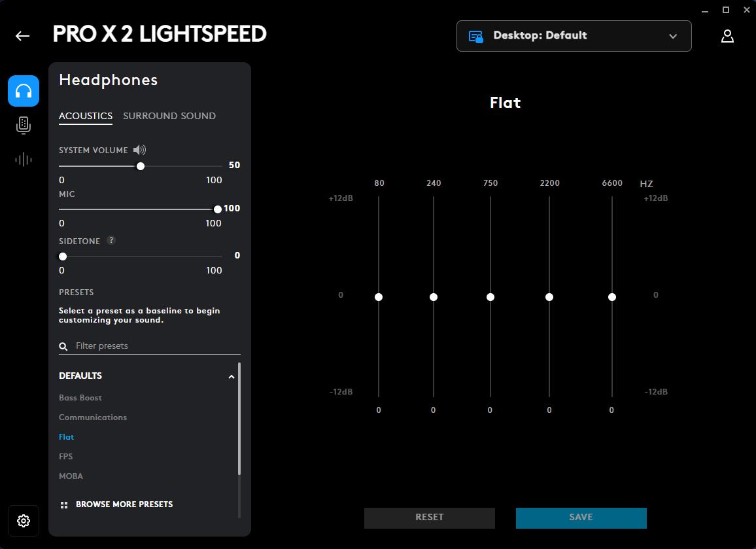
Task: Click the system volume value 50
Action: click(234, 165)
